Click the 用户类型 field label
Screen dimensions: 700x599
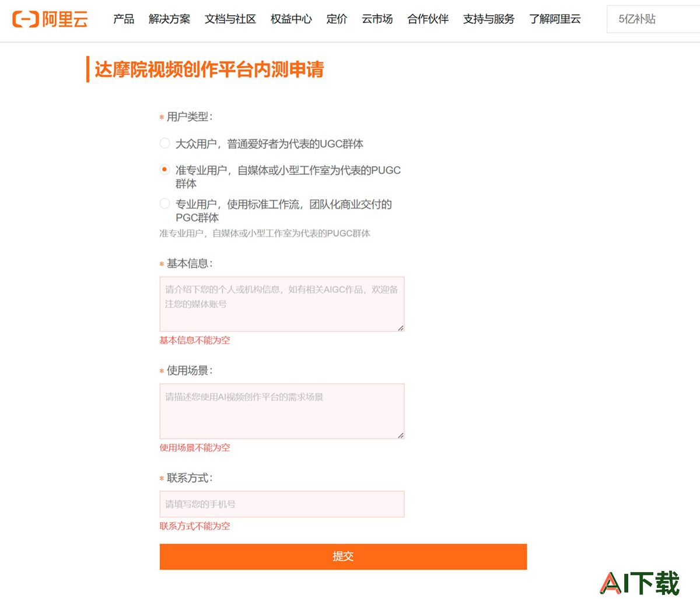(190, 117)
